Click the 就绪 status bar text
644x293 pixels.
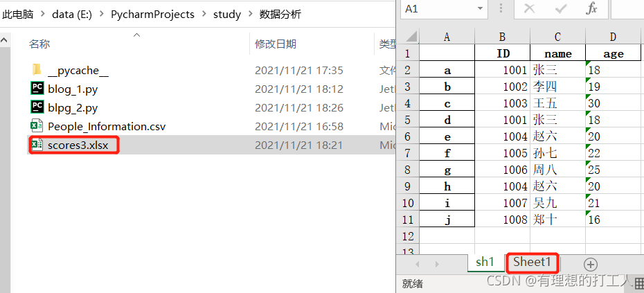point(412,283)
